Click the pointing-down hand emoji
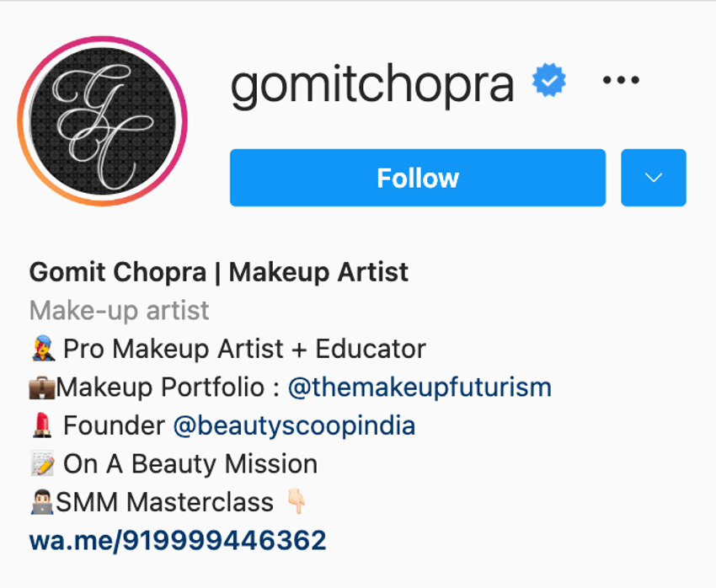 [x=297, y=502]
